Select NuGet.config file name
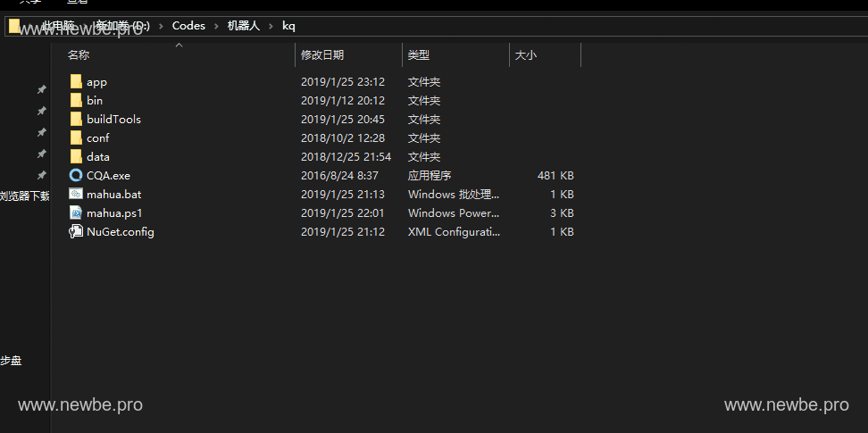This screenshot has width=868, height=433. tap(121, 231)
